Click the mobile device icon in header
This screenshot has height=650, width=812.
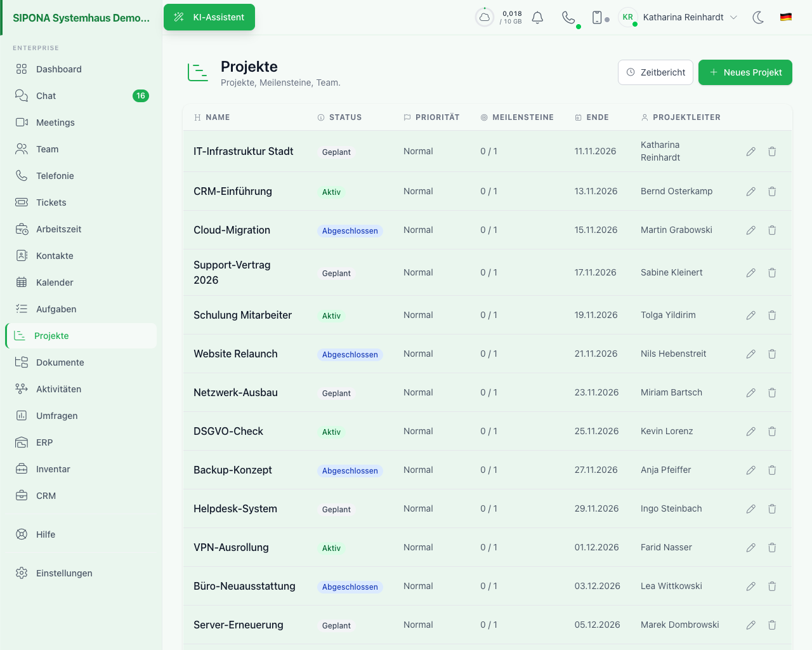(597, 17)
